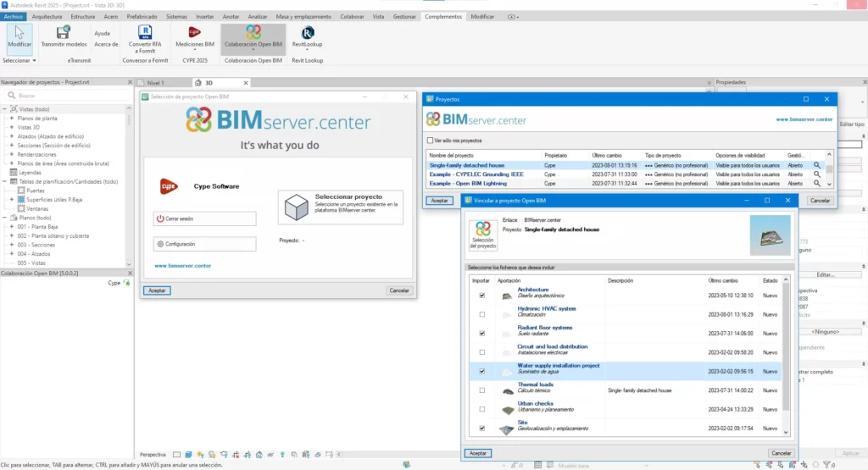Click Cype user status icon in Colaboración panel
Screen dimensions: 868x470
[x=127, y=283]
